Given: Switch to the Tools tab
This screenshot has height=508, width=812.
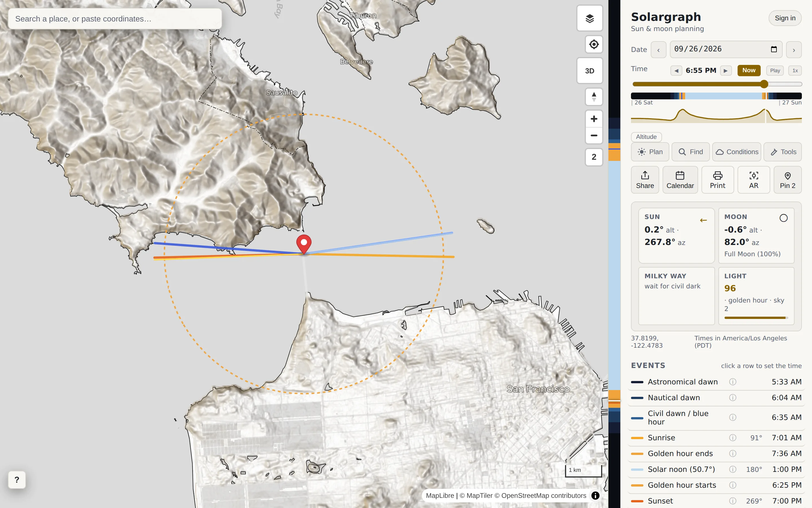Looking at the screenshot, I should [x=782, y=152].
